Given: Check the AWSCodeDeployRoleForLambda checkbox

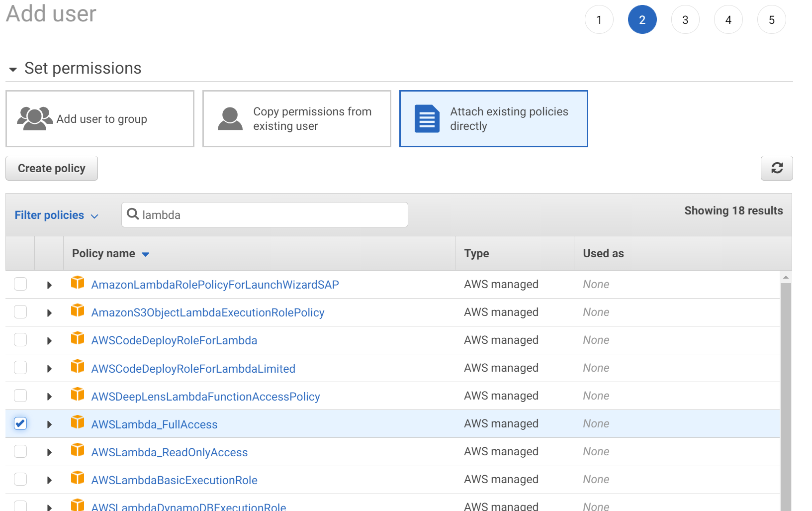Looking at the screenshot, I should [20, 340].
